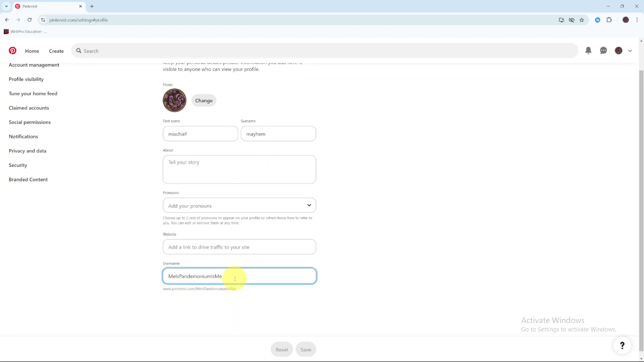Click the profile avatar in header
Screen dimensions: 644x362
619,51
